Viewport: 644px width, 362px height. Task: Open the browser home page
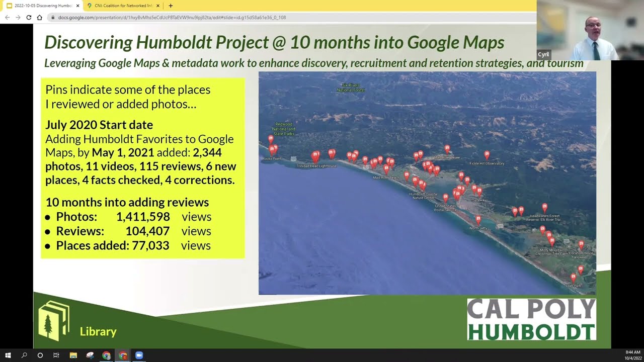point(39,17)
